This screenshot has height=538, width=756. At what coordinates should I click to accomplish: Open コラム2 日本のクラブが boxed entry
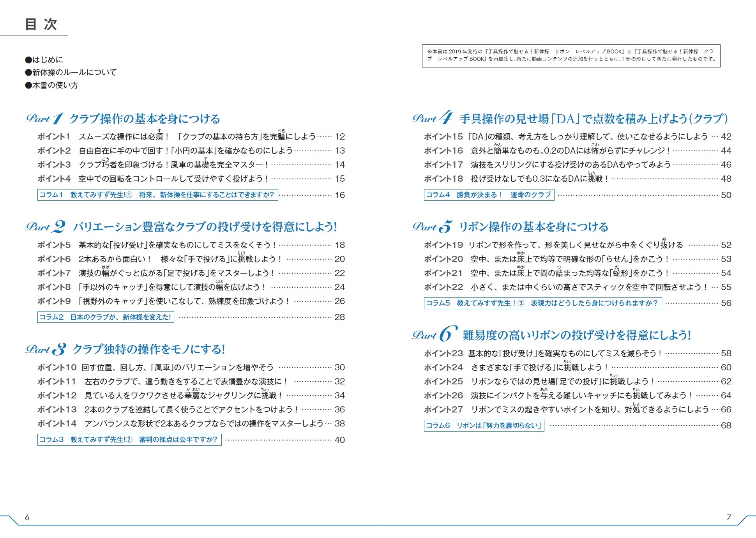106,317
